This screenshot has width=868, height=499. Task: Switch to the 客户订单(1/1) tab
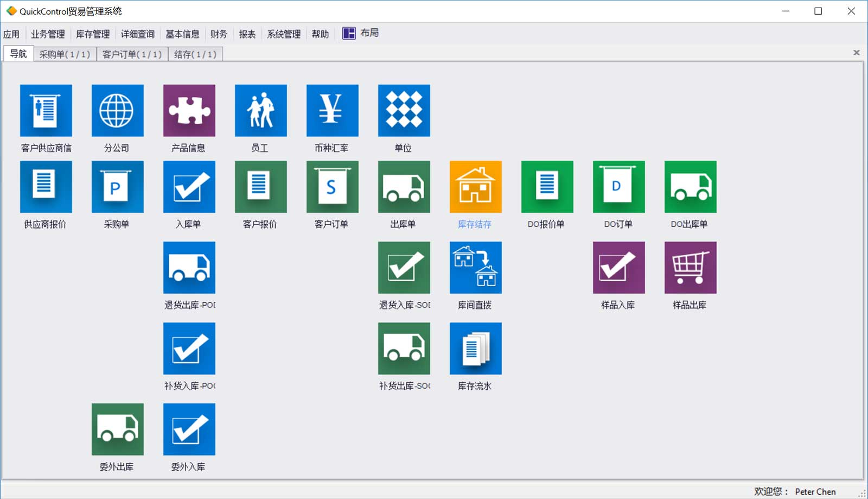(x=132, y=54)
